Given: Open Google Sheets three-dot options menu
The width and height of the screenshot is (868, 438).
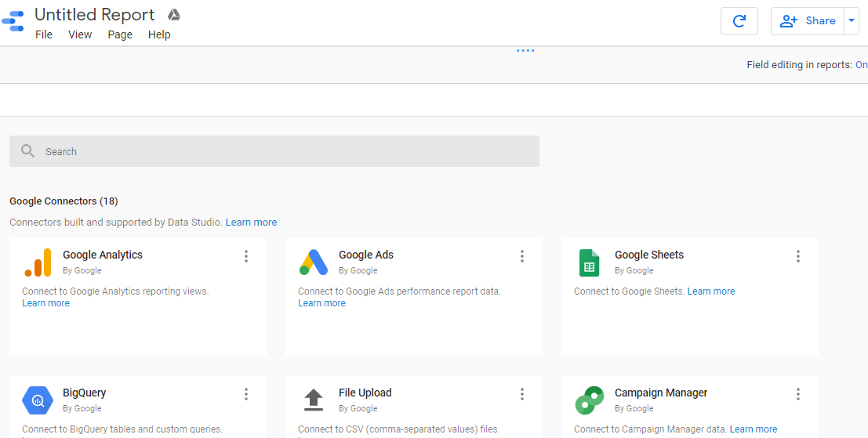Looking at the screenshot, I should coord(798,256).
